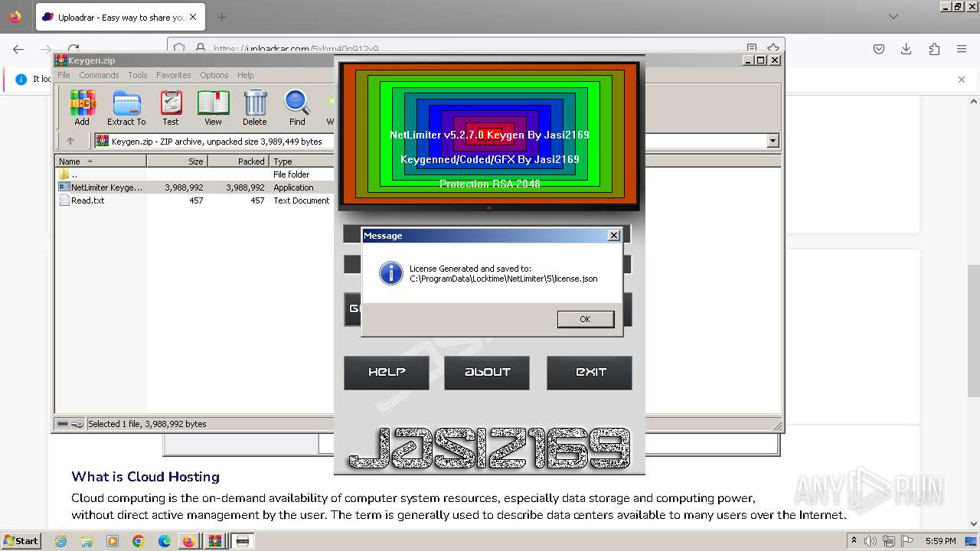Open WinRAR Help menu
The height and width of the screenshot is (551, 980).
point(245,75)
